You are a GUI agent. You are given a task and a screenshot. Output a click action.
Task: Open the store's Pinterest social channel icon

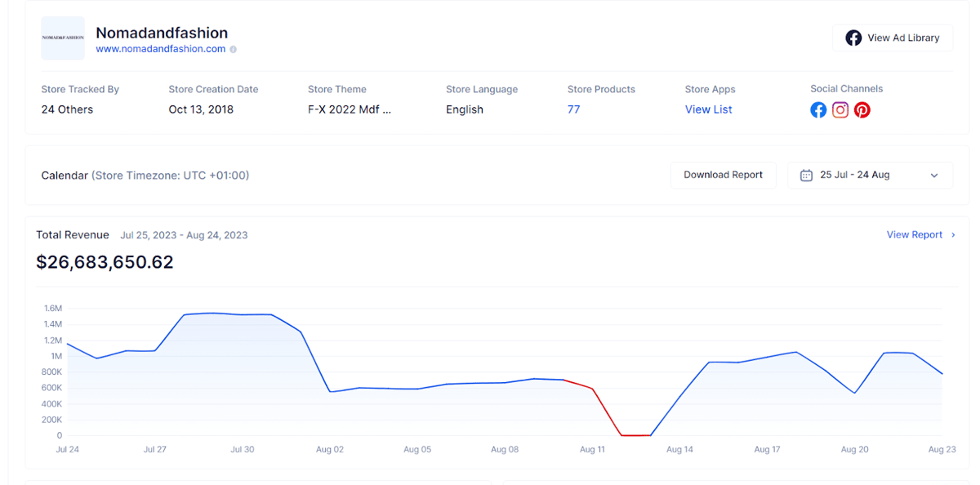pyautogui.click(x=862, y=110)
